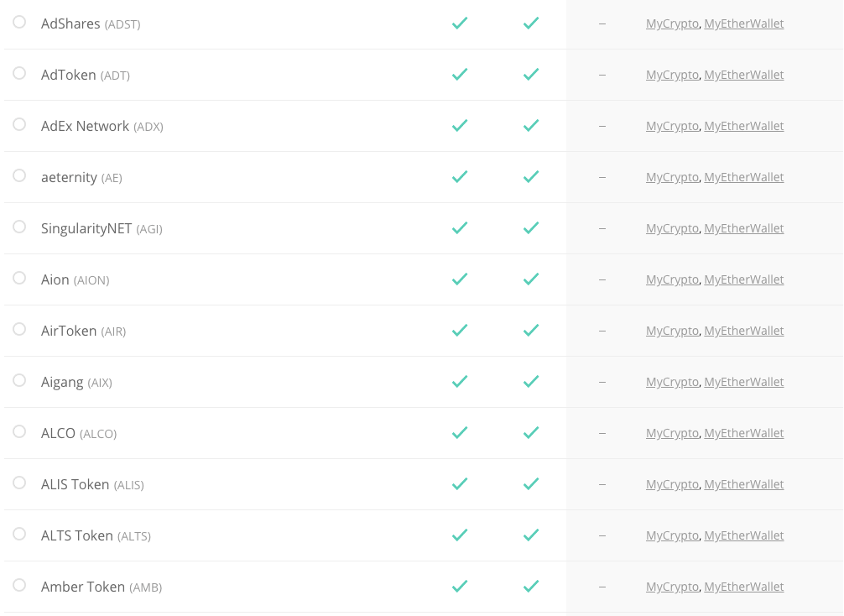Screen dimensions: 844x616
Task: Click the first checkmark for AdShares
Action: [460, 23]
